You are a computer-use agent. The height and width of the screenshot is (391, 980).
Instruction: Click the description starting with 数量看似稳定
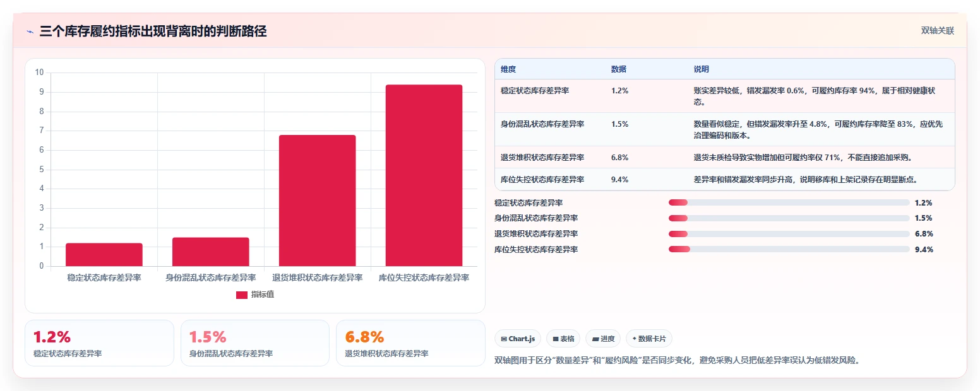coord(818,129)
